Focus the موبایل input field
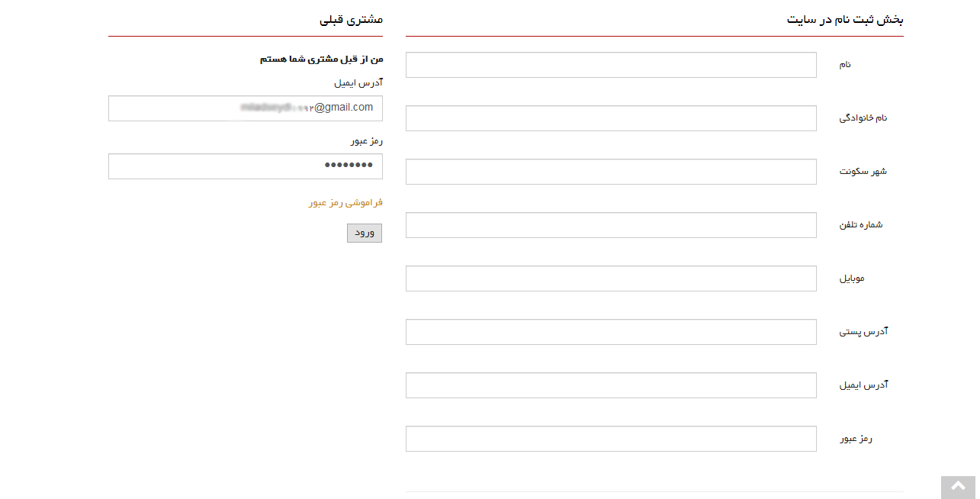Screen dimensions: 980x499 tap(610, 278)
